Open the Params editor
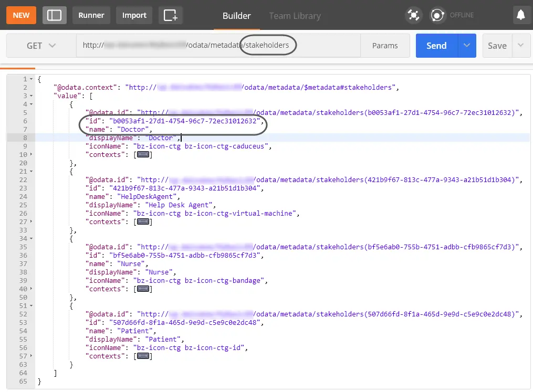This screenshot has height=392, width=533. pyautogui.click(x=385, y=46)
